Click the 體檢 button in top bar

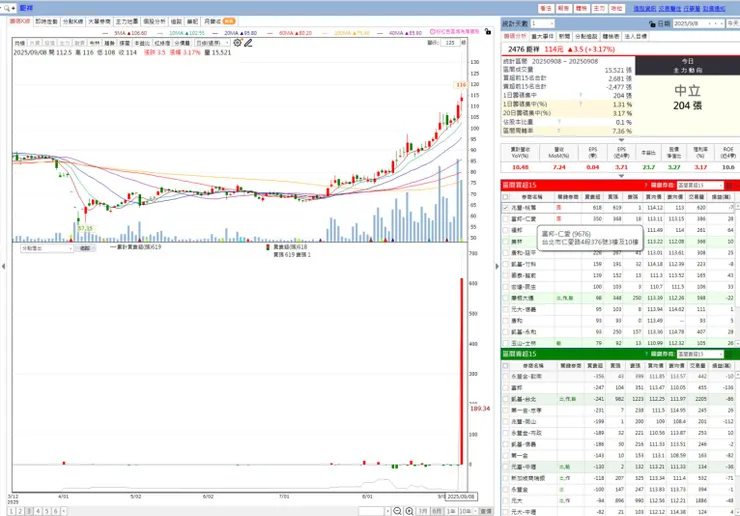[581, 8]
